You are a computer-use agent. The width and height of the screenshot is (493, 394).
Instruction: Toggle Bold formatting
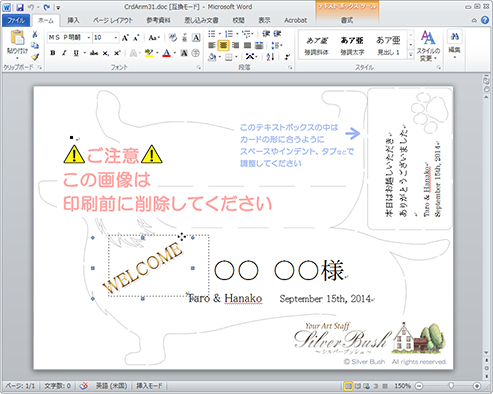53,53
